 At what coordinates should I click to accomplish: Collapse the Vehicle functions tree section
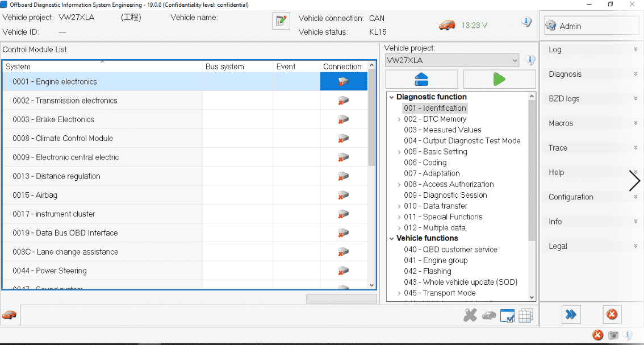pyautogui.click(x=391, y=238)
